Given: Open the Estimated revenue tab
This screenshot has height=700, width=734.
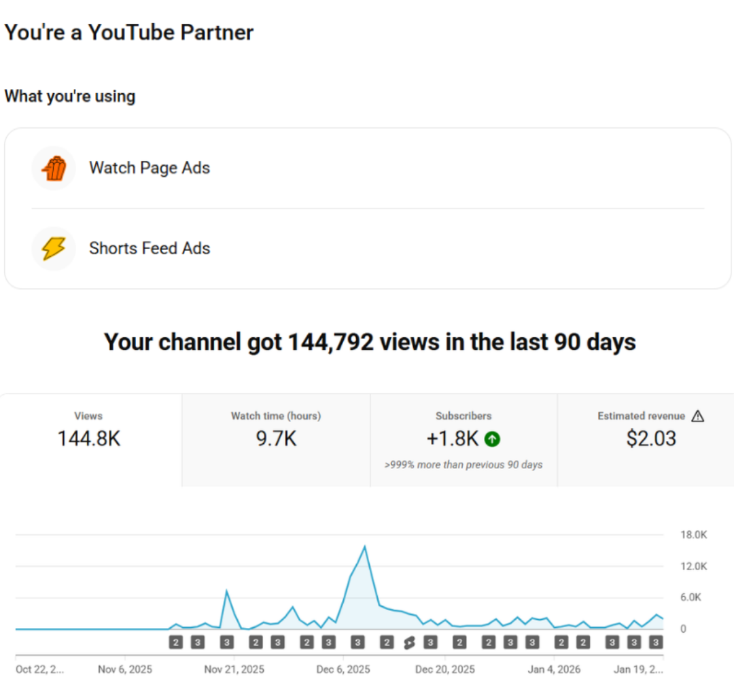Looking at the screenshot, I should [646, 440].
